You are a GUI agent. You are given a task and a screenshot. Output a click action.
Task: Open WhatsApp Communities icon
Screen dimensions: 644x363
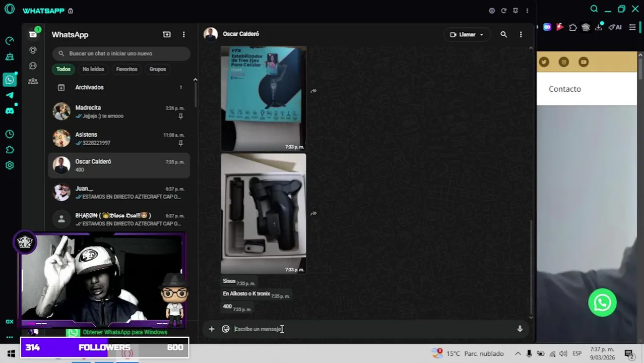33,81
